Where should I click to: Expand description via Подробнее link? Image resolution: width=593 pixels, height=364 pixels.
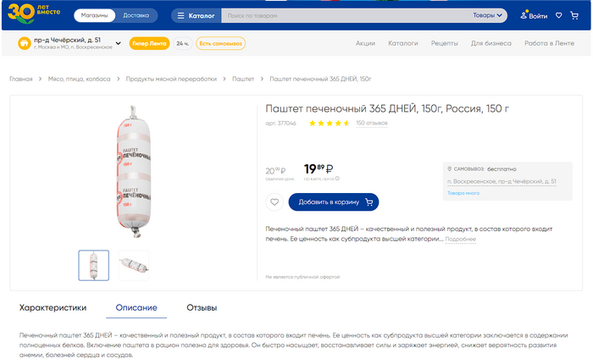coord(460,240)
